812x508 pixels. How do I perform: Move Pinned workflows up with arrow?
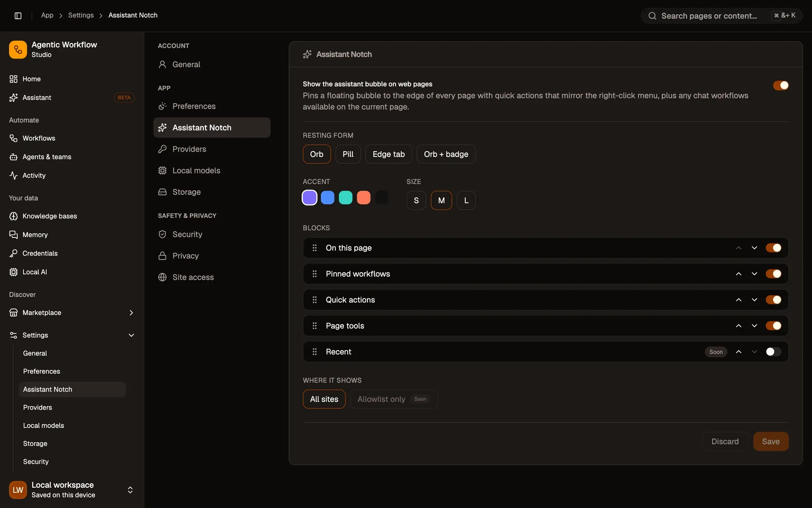pos(739,274)
